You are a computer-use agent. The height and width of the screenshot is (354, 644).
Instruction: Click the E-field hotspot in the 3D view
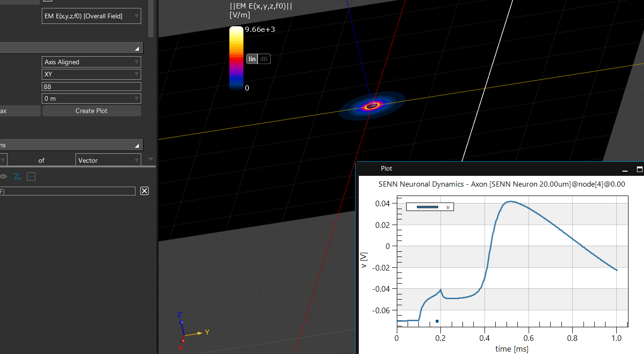(372, 106)
